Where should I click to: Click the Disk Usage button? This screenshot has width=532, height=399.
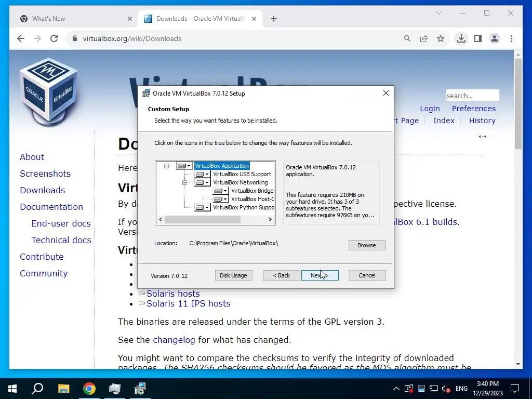click(x=233, y=275)
